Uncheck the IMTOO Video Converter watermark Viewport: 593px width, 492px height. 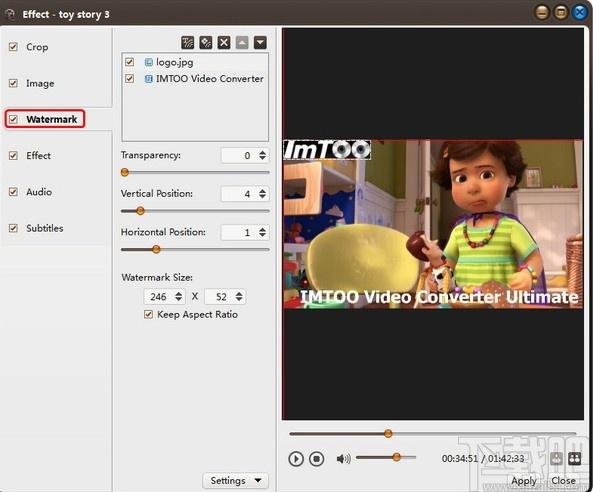click(x=130, y=79)
